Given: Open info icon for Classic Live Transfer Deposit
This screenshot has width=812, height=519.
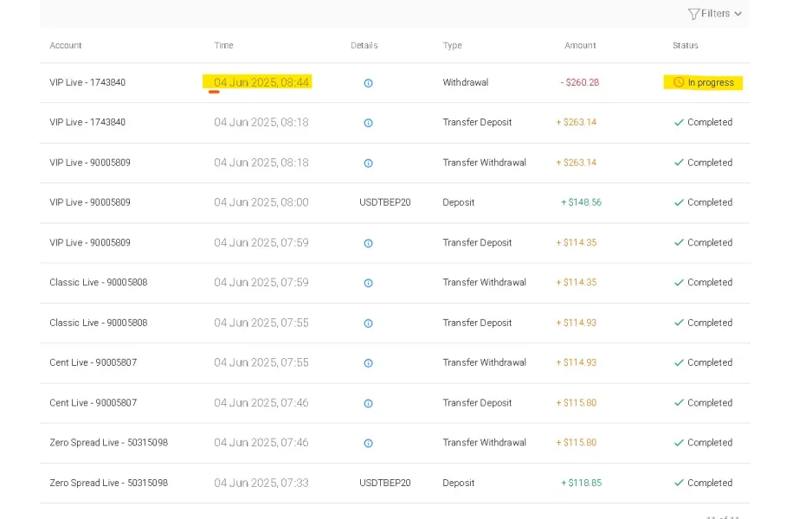Looking at the screenshot, I should 368,324.
